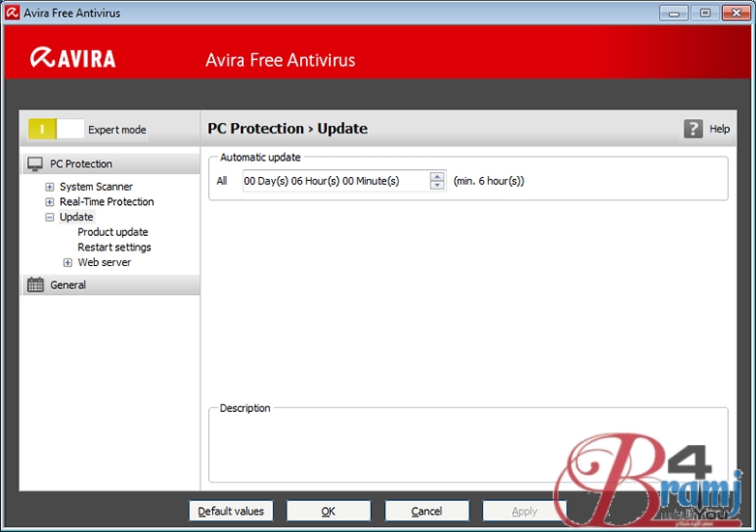Click the Help text link
The image size is (756, 532).
(719, 129)
